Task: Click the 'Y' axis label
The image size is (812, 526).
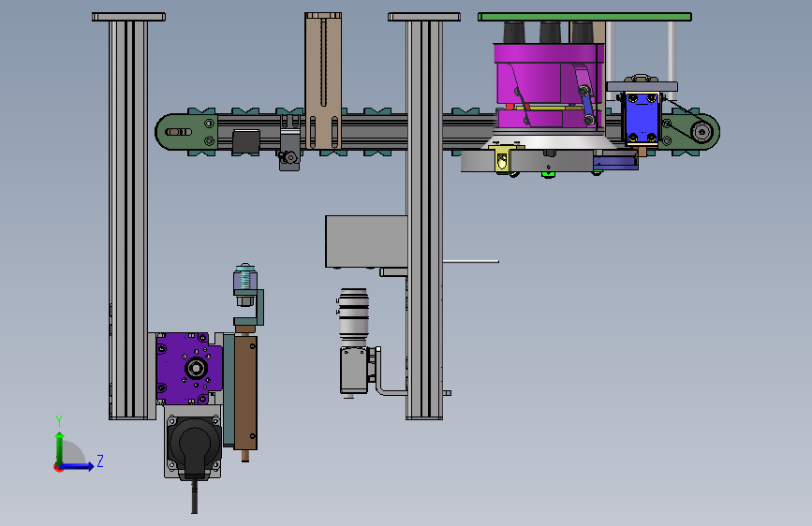Action: [59, 421]
